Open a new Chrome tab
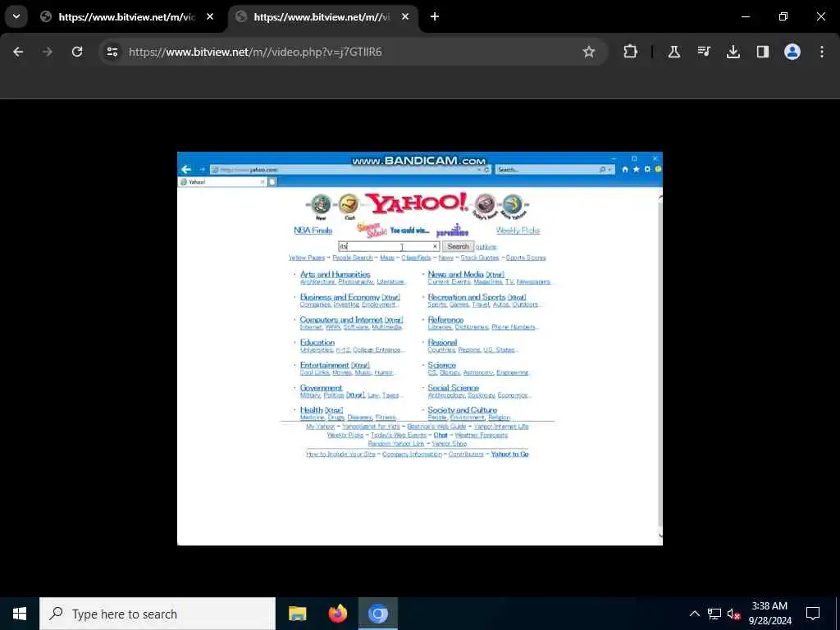The width and height of the screenshot is (840, 630). pos(435,16)
